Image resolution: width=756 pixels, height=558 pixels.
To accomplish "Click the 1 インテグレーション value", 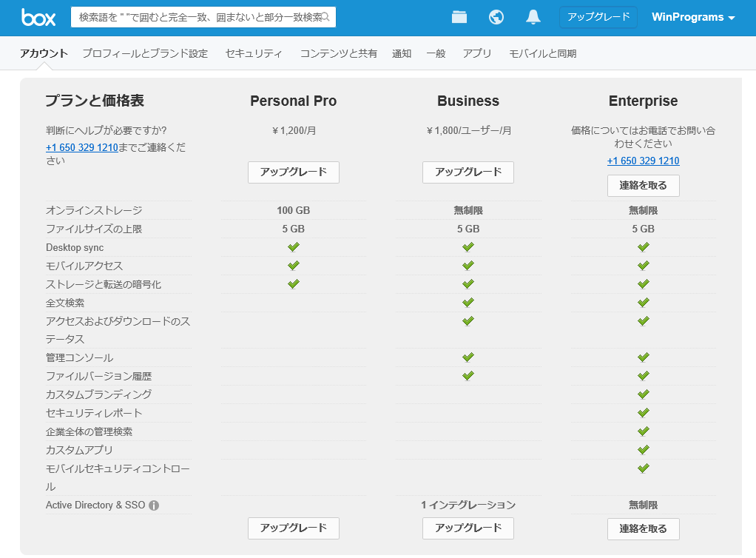I will [x=468, y=505].
